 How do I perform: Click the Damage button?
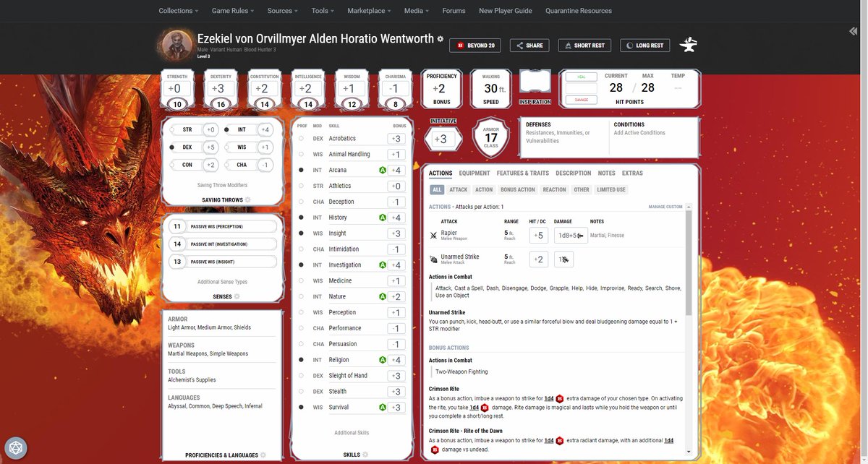pos(582,100)
